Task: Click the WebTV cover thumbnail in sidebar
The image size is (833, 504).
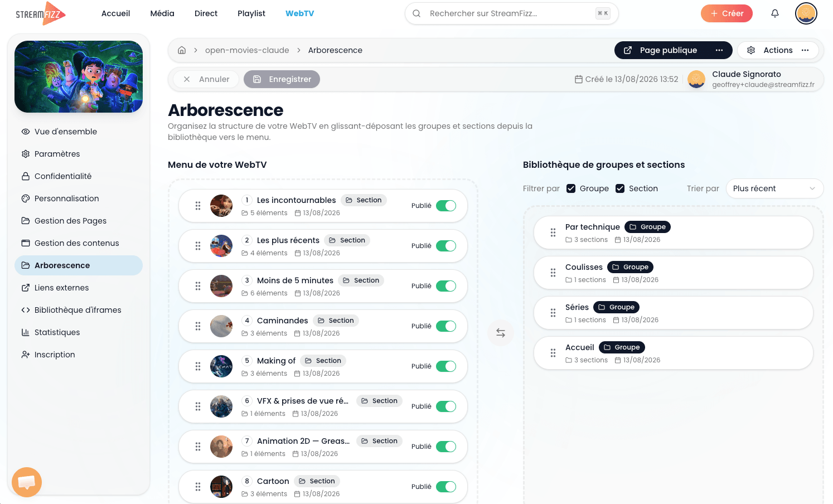Action: (79, 76)
